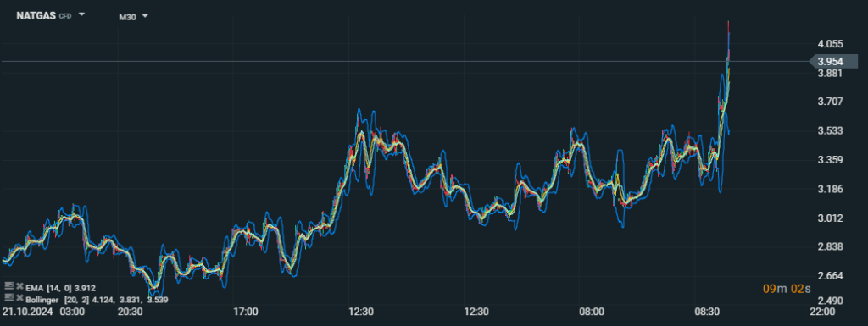
Task: Click the 3.707 price axis label
Action: pyautogui.click(x=830, y=101)
